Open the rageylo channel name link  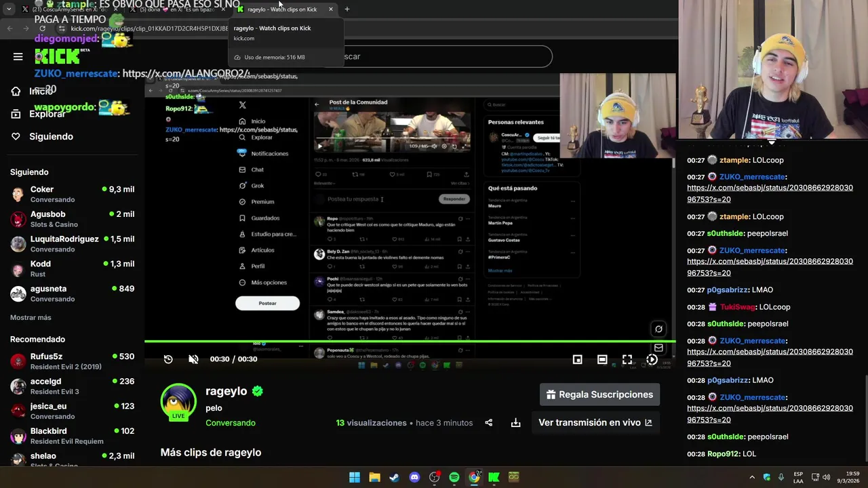point(226,391)
